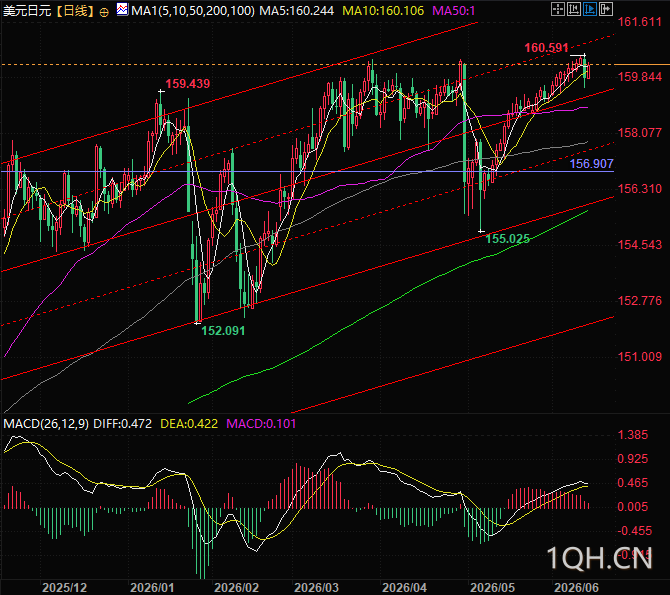Click the MA10:160.106 value

[x=383, y=11]
